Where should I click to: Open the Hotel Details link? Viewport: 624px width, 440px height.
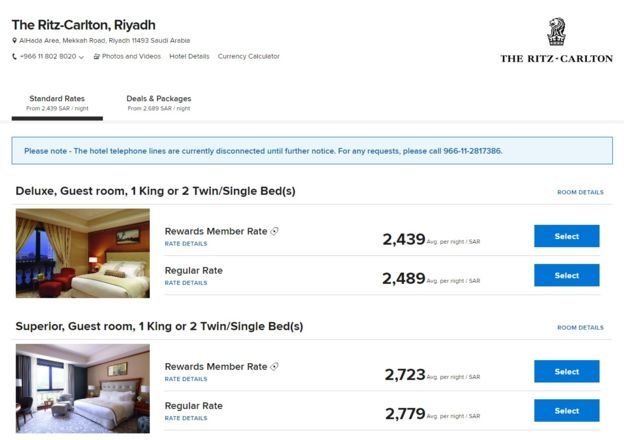189,57
